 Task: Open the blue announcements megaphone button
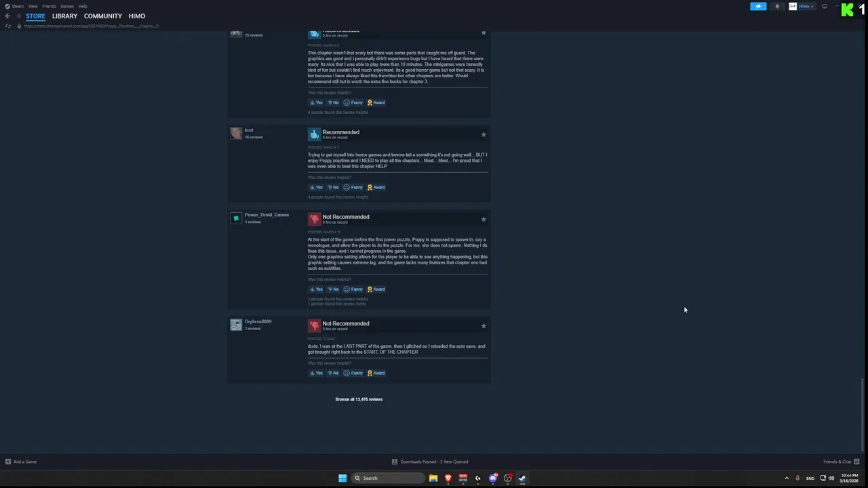[x=758, y=6]
